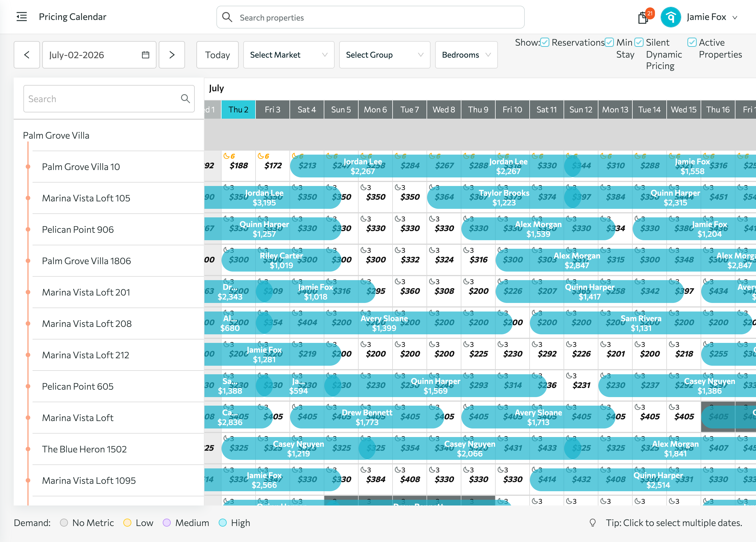The width and height of the screenshot is (756, 542).
Task: Click the min-stay moon icon on Marina Vista Loft 212 Sat 11
Action: (x=535, y=344)
